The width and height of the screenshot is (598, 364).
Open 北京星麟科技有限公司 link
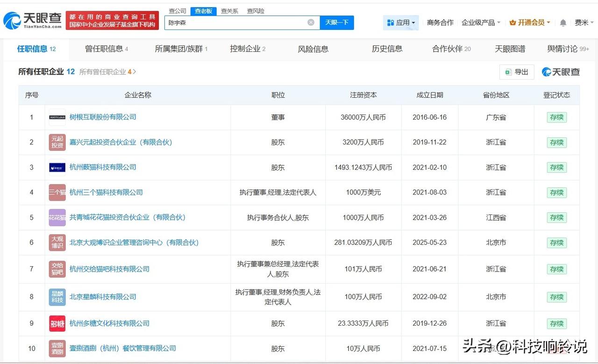[x=103, y=297]
